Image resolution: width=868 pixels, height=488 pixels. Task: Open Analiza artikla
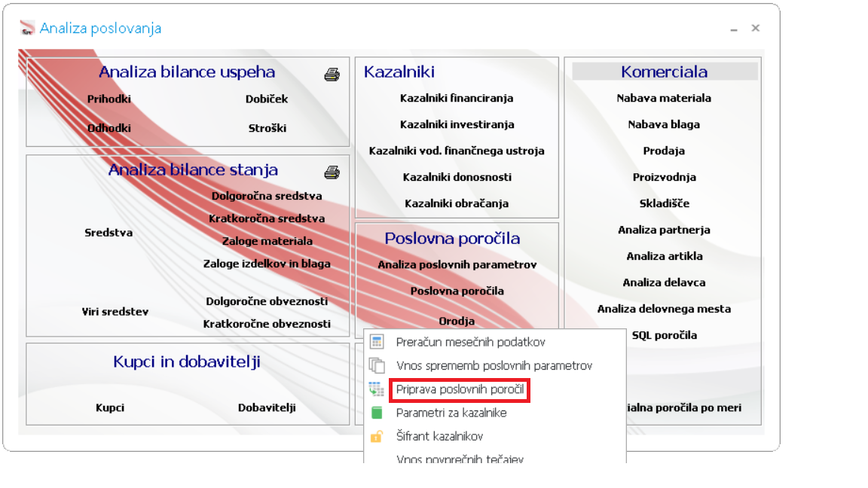pos(665,256)
